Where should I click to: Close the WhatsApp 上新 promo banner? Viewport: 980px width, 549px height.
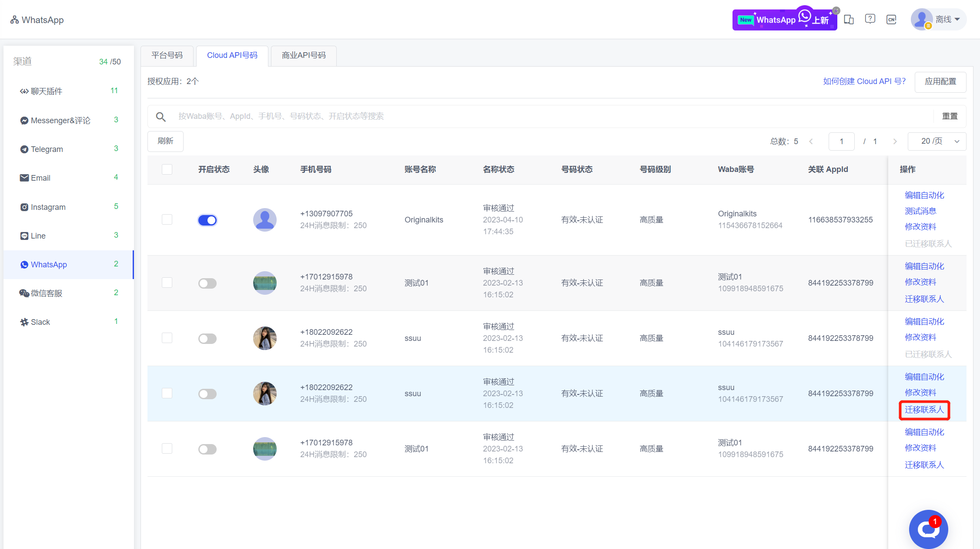coord(836,10)
